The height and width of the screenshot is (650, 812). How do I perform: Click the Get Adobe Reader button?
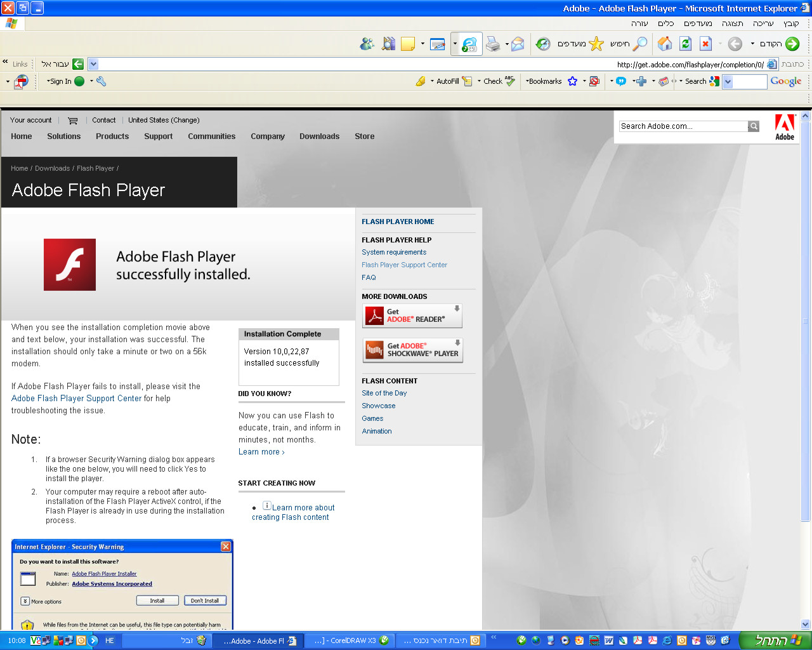pos(412,316)
